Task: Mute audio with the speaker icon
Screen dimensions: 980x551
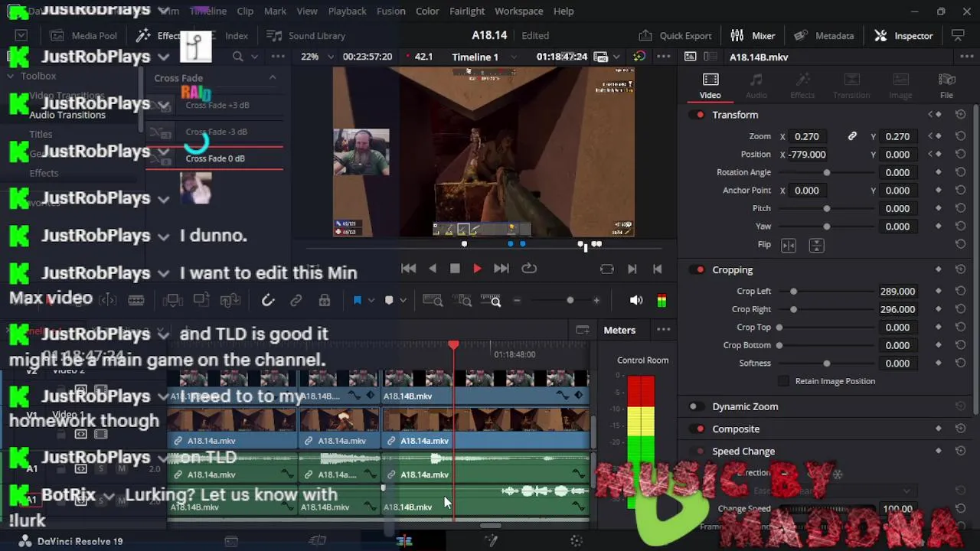Action: coord(636,301)
